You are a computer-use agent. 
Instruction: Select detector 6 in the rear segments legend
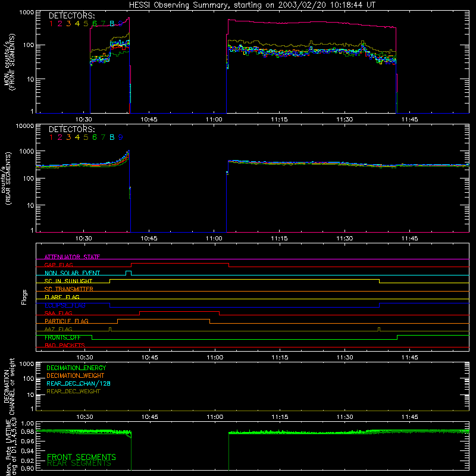[x=95, y=137]
